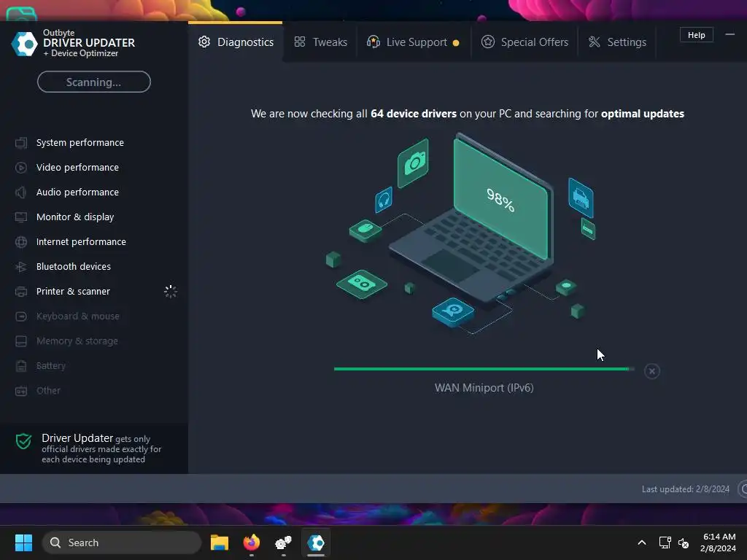This screenshot has width=747, height=560.
Task: Select Internet performance category
Action: tap(81, 242)
